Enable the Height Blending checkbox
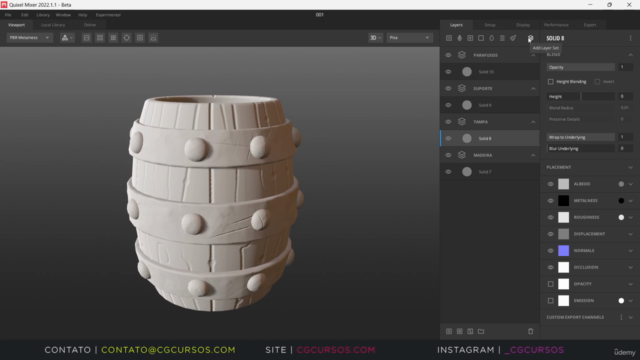Image resolution: width=640 pixels, height=360 pixels. click(551, 82)
